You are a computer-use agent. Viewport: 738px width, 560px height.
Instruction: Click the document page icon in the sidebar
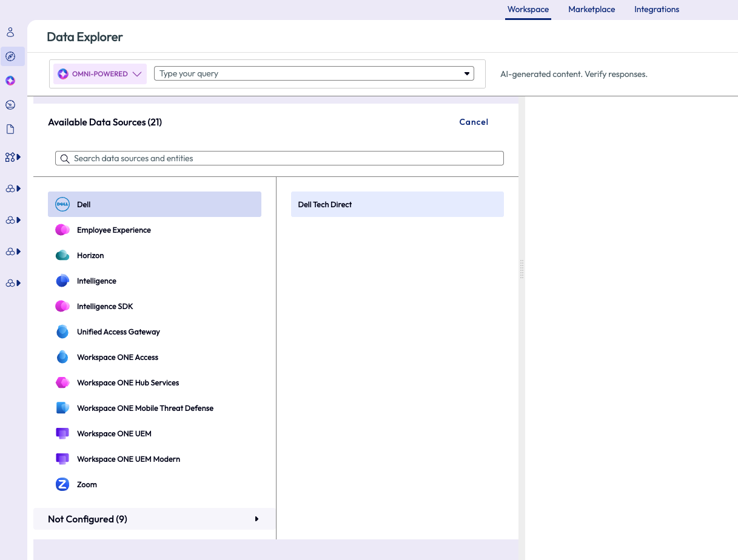(10, 128)
